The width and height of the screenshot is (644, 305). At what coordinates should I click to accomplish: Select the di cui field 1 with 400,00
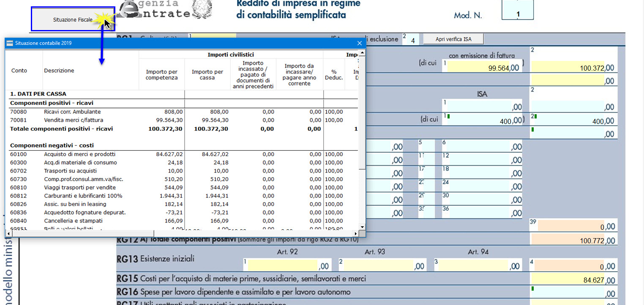click(x=482, y=120)
